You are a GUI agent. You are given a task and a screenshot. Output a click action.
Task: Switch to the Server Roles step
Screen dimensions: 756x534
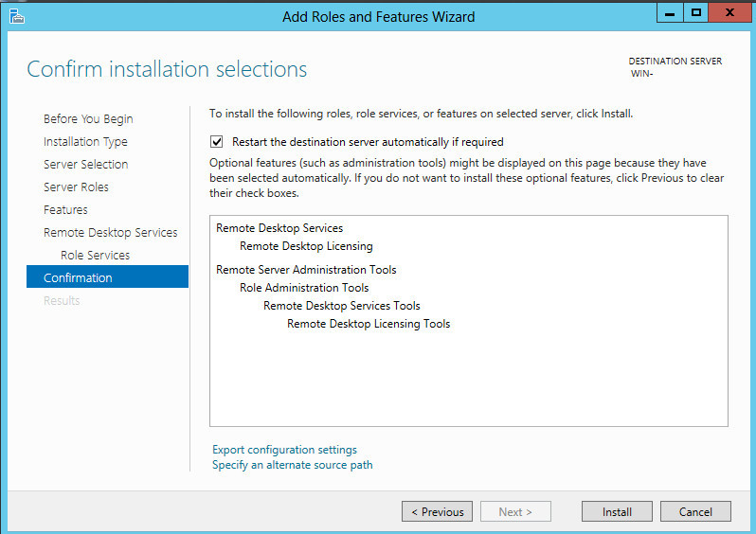coord(76,187)
